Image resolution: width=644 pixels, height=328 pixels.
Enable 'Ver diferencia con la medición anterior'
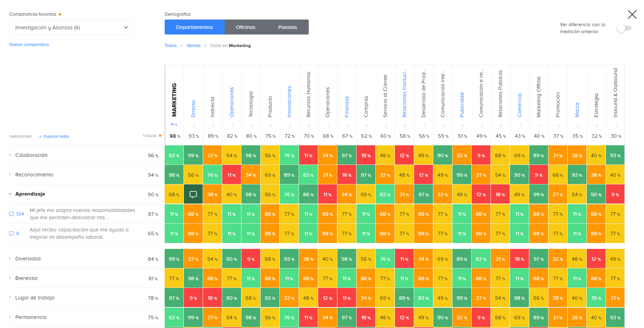(624, 28)
